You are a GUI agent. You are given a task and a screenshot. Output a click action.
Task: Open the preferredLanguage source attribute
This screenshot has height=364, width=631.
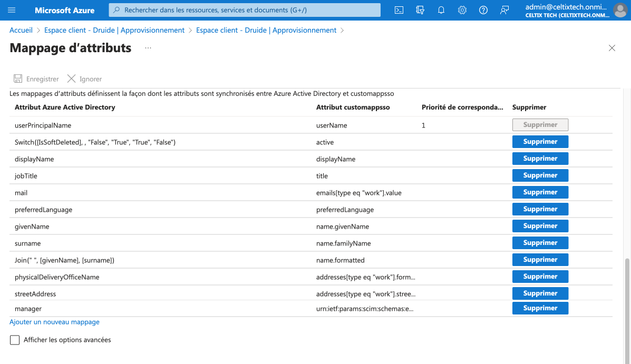coord(43,210)
